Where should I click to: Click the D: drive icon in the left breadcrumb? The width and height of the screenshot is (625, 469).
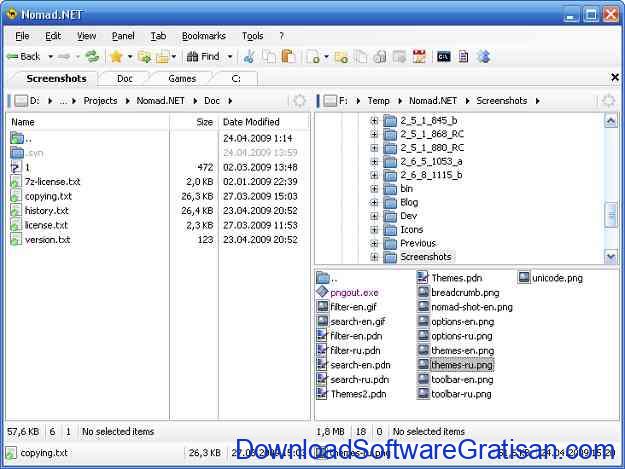click(x=21, y=101)
